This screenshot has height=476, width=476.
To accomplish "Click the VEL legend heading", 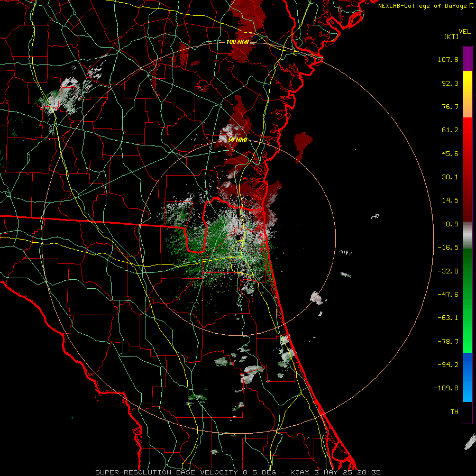I will pyautogui.click(x=464, y=32).
